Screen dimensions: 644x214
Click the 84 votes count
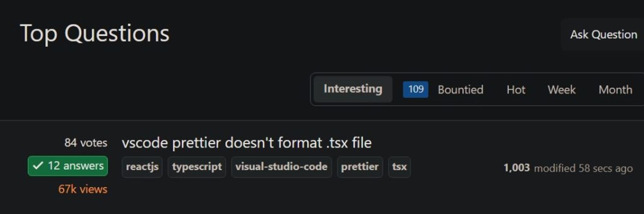pyautogui.click(x=86, y=142)
